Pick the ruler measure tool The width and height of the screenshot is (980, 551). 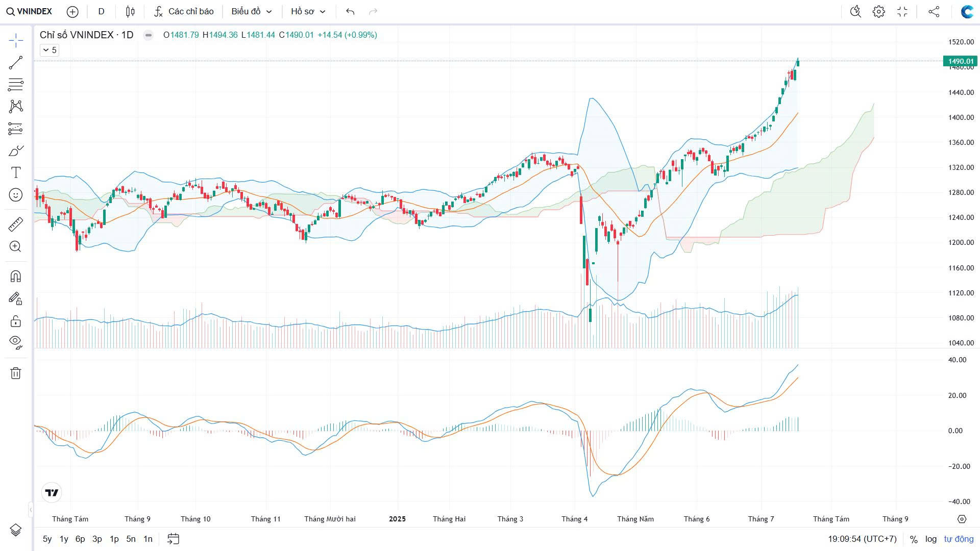16,224
